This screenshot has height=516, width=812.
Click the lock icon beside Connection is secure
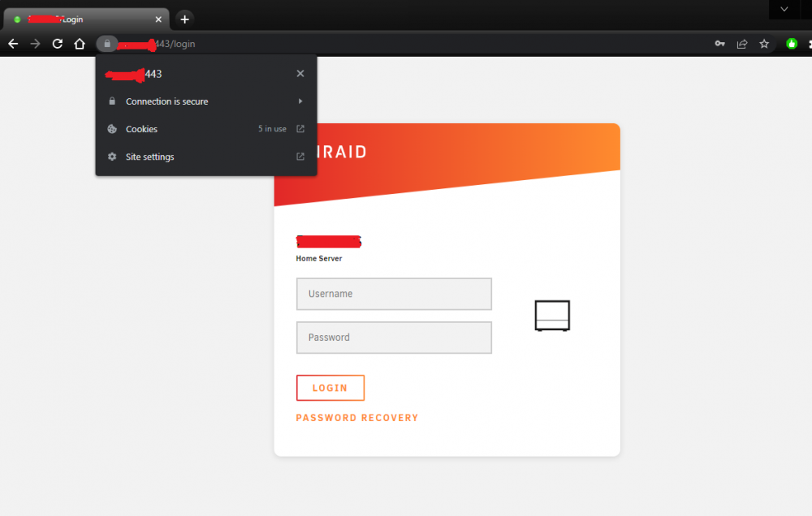coord(112,101)
